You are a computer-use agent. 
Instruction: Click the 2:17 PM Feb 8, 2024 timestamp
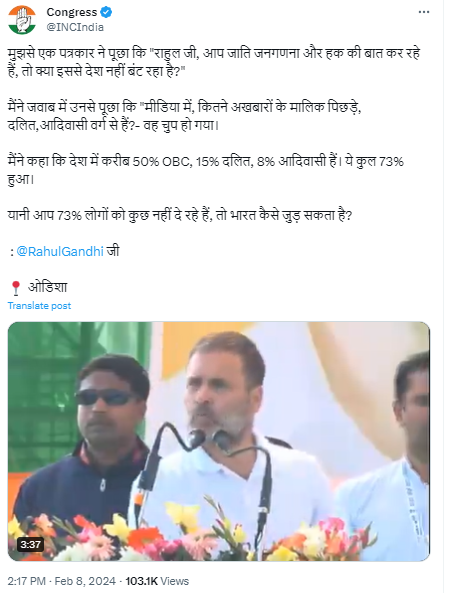point(62,581)
